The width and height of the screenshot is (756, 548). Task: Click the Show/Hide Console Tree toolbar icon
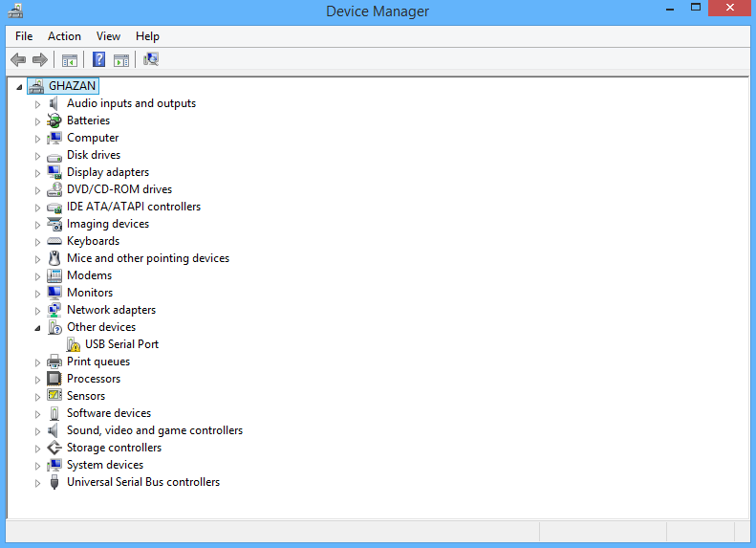70,60
